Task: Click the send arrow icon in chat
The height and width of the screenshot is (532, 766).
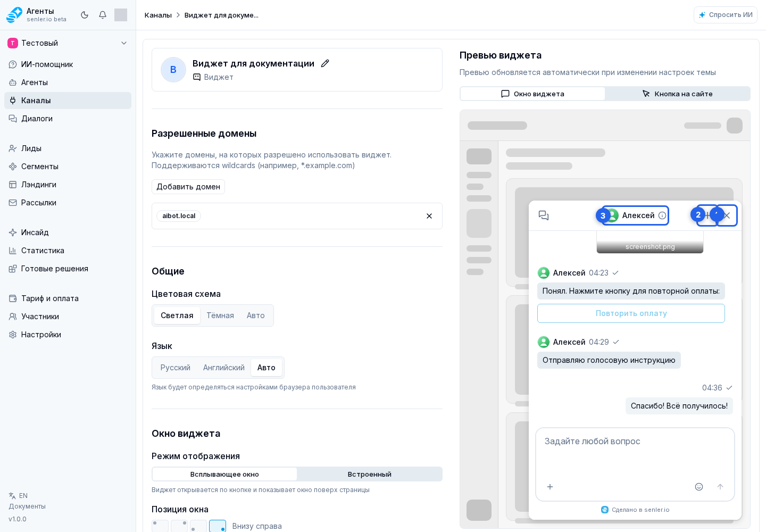Action: click(720, 487)
